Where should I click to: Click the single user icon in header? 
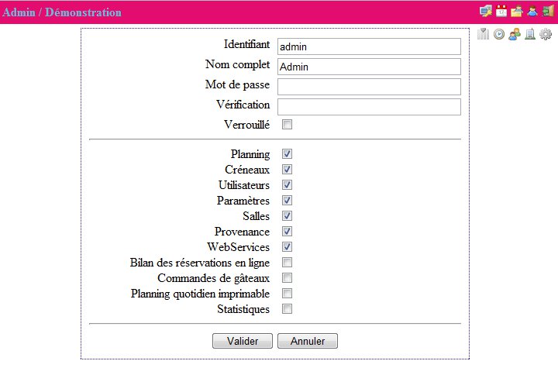click(x=532, y=12)
